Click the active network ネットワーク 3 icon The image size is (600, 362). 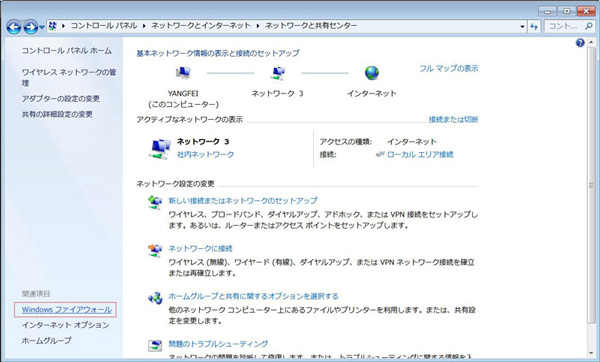click(x=160, y=149)
